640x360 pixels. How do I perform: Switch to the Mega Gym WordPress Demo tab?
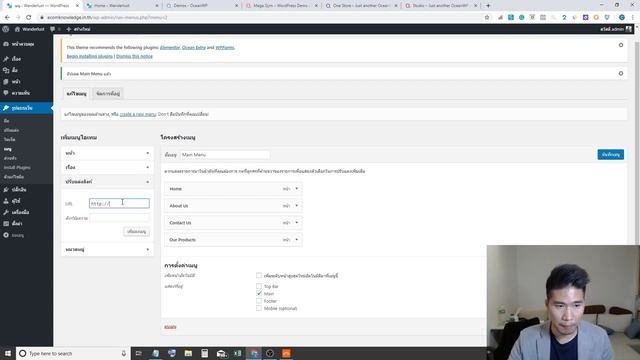(282, 6)
